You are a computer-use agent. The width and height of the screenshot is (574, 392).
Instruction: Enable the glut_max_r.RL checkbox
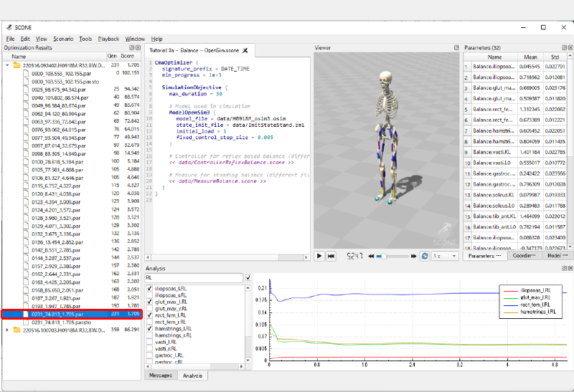(x=149, y=308)
